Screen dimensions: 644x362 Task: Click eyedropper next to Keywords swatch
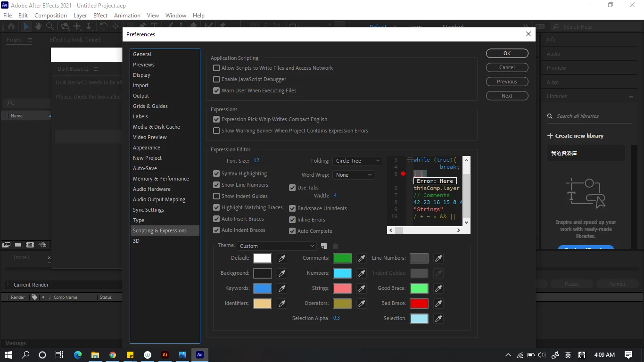(x=282, y=288)
